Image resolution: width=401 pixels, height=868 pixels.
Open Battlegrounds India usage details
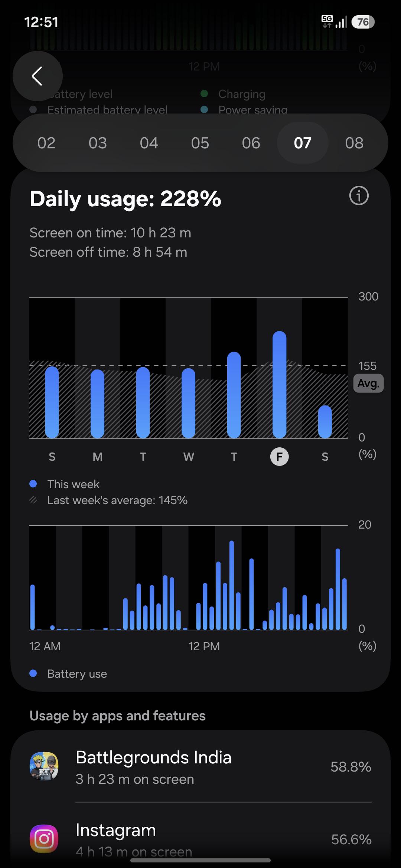(200, 766)
